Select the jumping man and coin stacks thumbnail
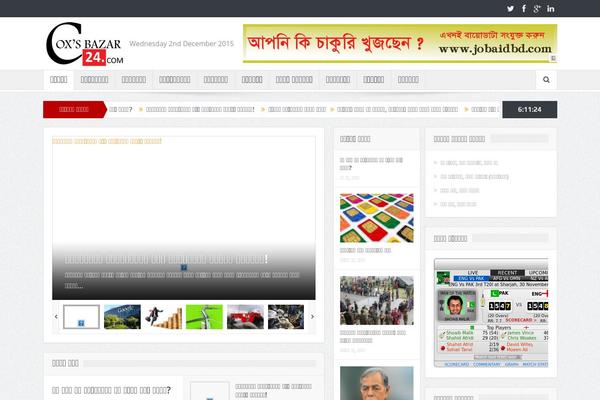 pyautogui.click(x=163, y=317)
